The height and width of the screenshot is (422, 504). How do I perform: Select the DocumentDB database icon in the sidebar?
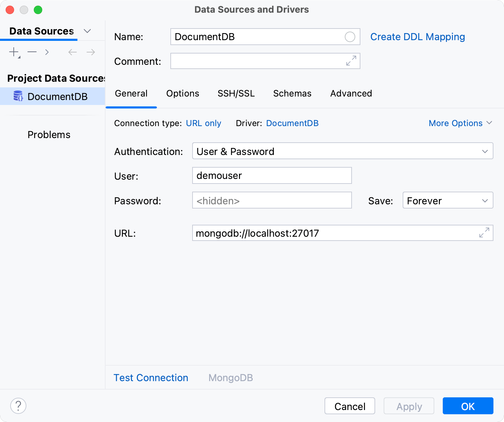point(18,96)
